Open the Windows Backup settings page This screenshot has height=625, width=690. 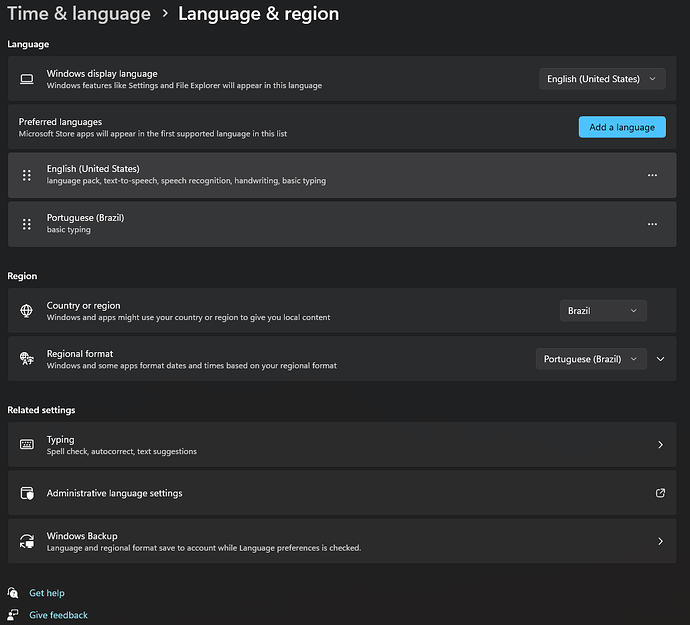(x=340, y=541)
